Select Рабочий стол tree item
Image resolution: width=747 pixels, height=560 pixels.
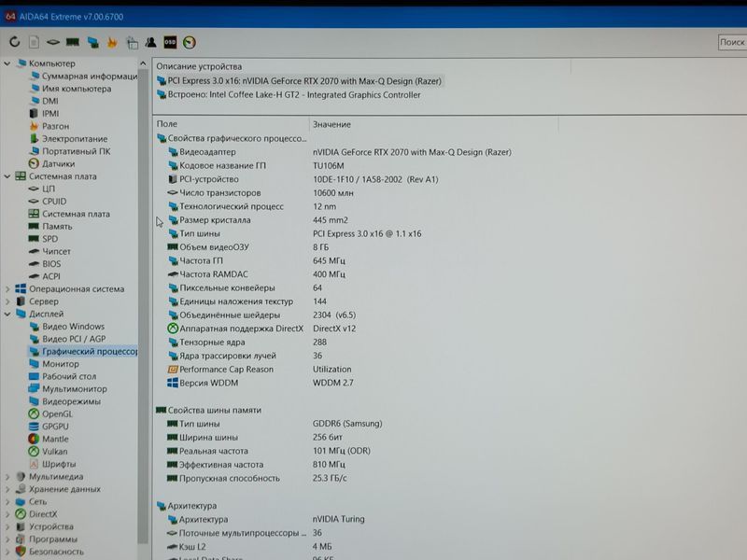point(63,376)
